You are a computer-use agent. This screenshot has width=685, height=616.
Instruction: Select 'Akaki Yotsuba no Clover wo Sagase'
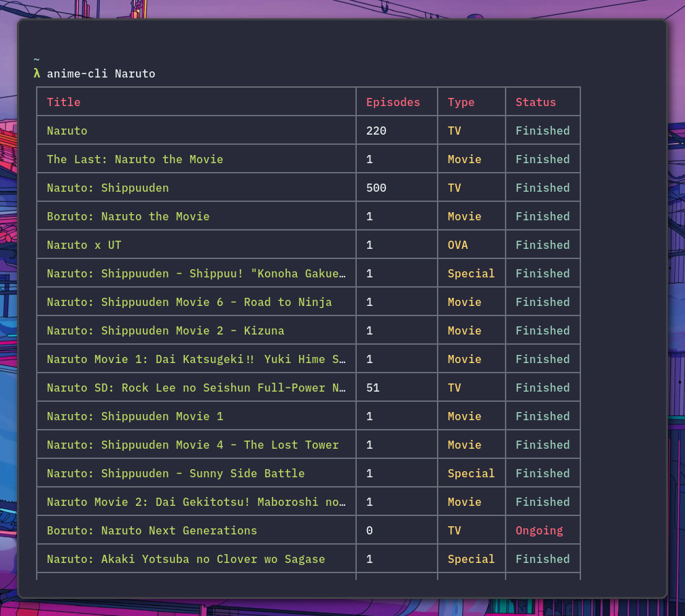click(x=186, y=559)
